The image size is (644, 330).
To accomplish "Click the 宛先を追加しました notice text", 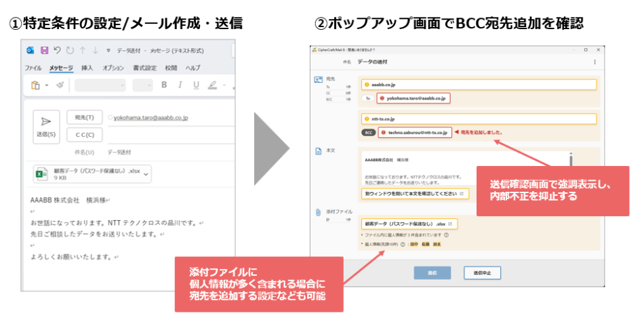I will (x=481, y=133).
